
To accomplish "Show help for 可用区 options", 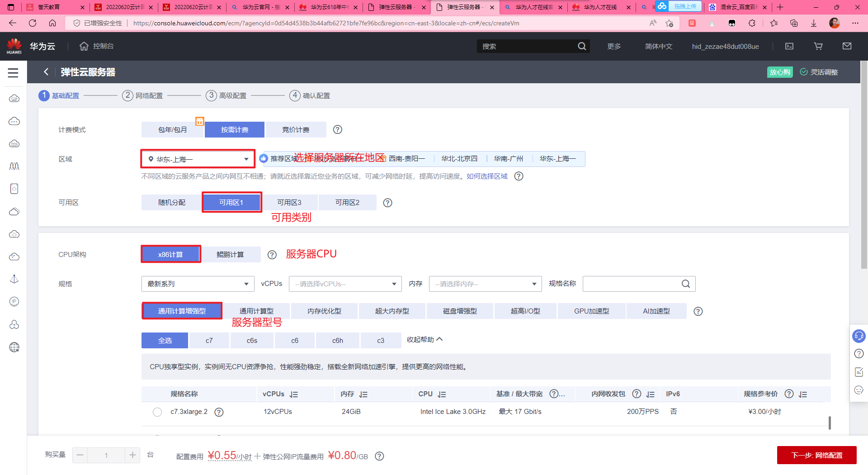I will (387, 203).
